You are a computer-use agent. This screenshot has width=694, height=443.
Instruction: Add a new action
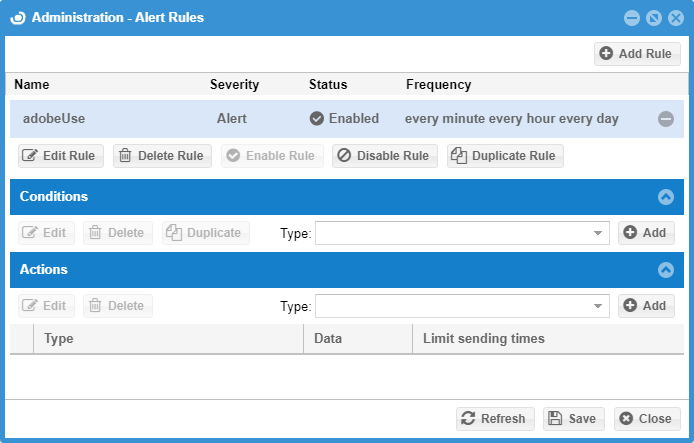[645, 306]
